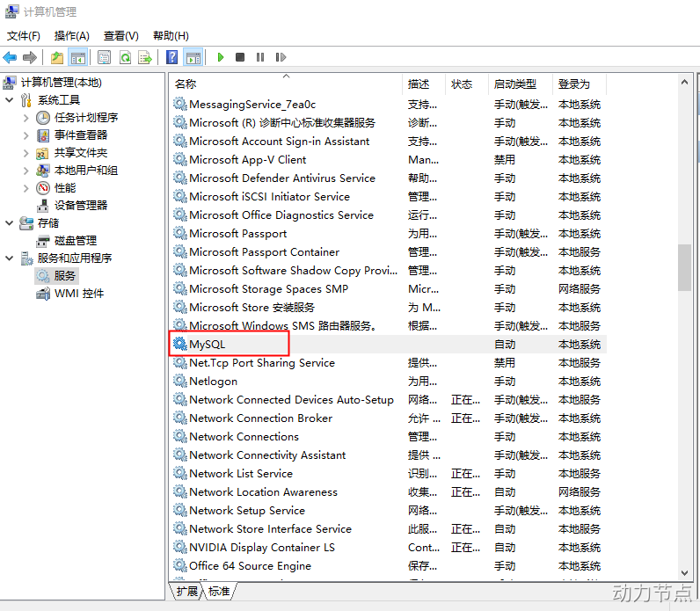Expand the 本地用户和组 node chevron
The width and height of the screenshot is (700, 611).
pos(26,171)
